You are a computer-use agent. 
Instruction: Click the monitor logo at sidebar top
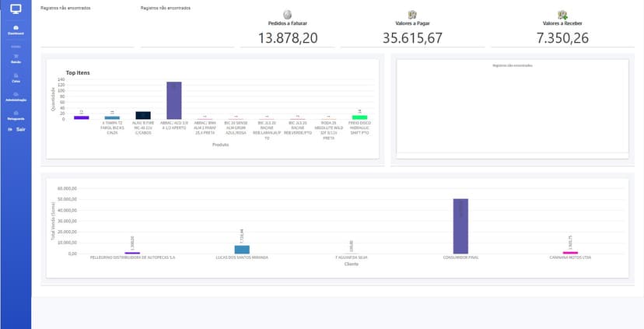coord(16,9)
